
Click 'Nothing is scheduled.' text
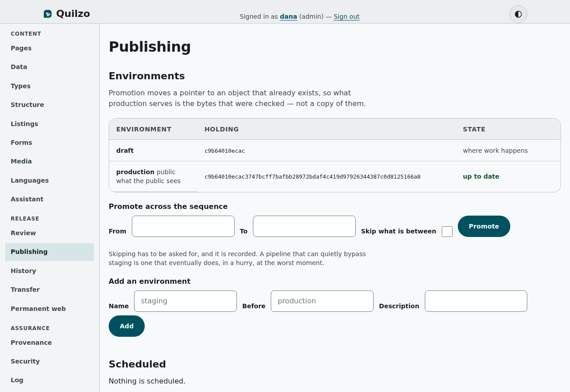147,381
